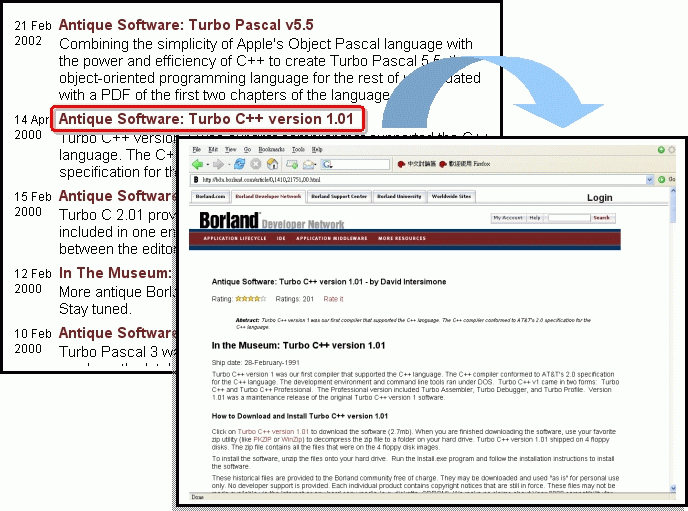This screenshot has width=688, height=511.
Task: Click the address bar URL field
Action: (423, 179)
